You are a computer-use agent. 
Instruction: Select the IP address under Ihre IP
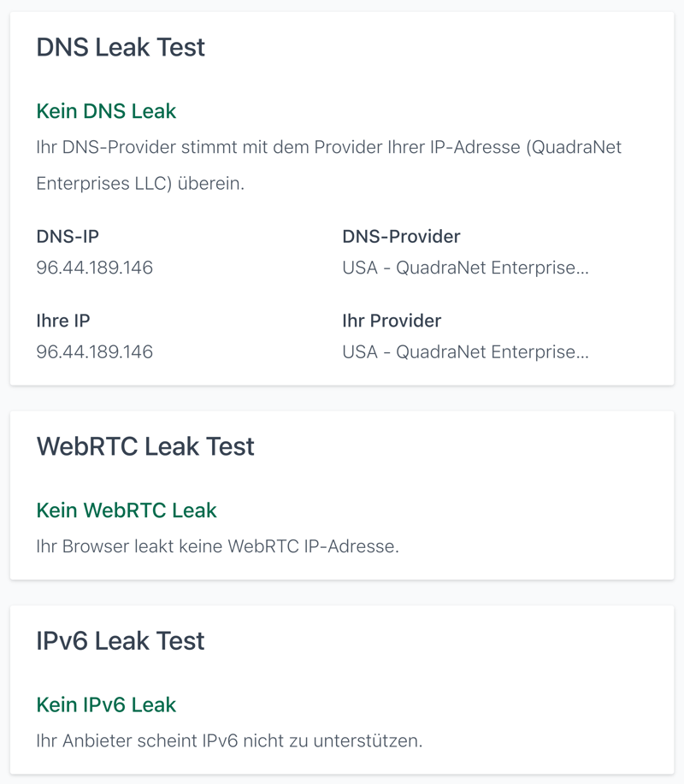(94, 351)
